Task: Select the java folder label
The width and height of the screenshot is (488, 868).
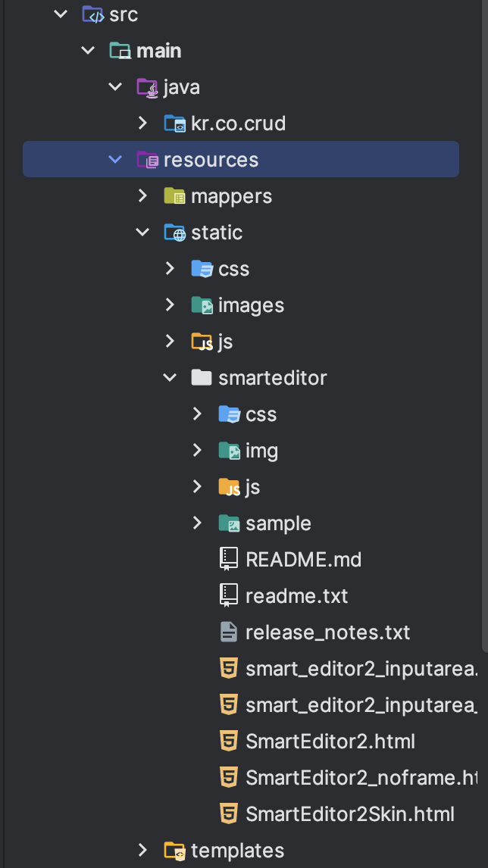Action: (x=182, y=88)
